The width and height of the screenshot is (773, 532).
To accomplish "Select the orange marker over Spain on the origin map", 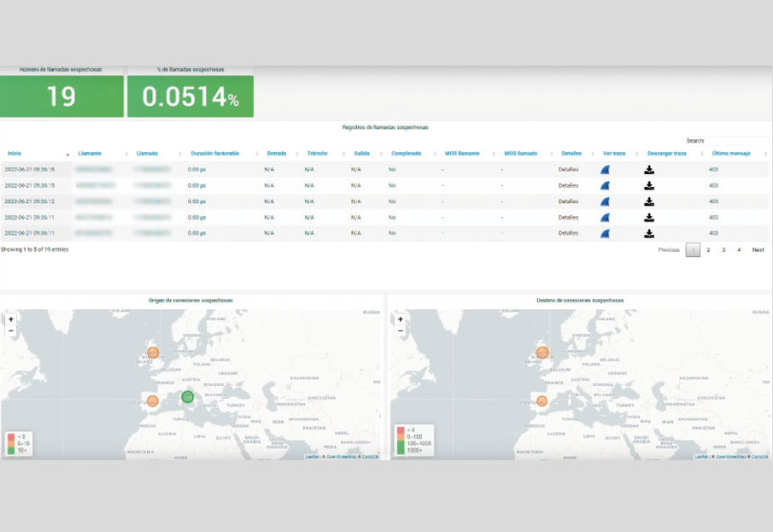I will coord(153,400).
